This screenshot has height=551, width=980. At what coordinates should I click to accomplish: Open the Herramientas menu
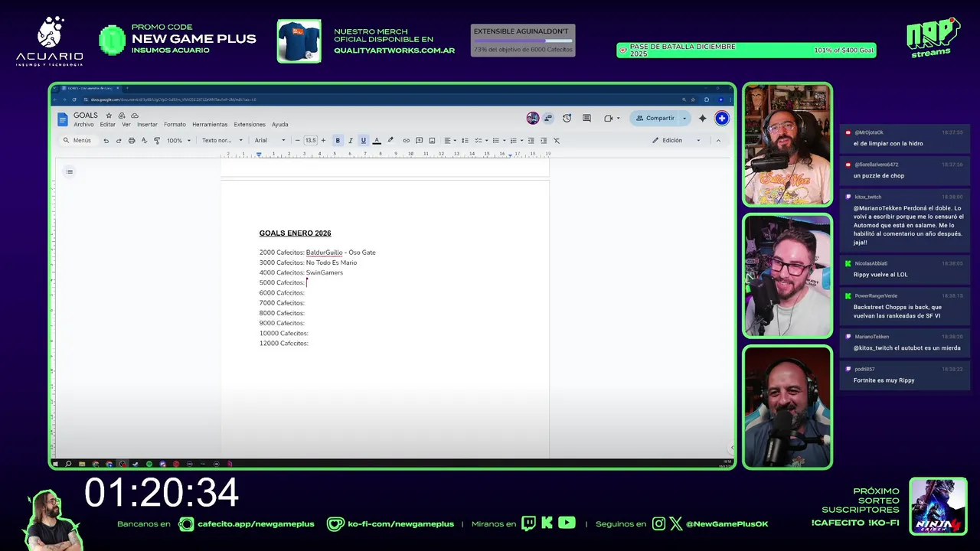pyautogui.click(x=210, y=125)
